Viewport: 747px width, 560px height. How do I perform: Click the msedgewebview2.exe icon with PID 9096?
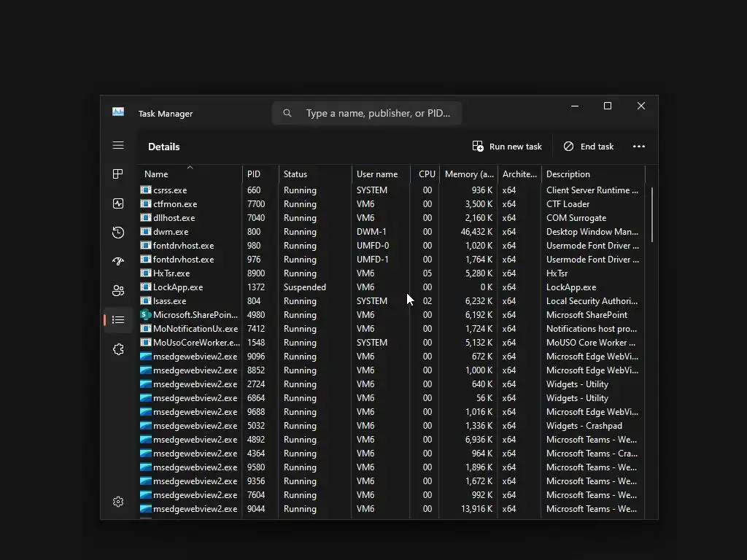[146, 356]
